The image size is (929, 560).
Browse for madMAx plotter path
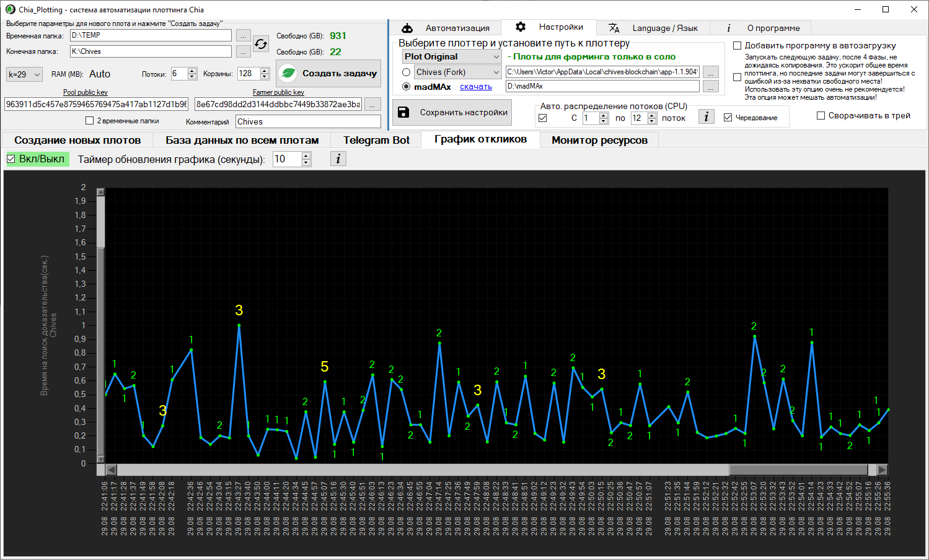711,87
